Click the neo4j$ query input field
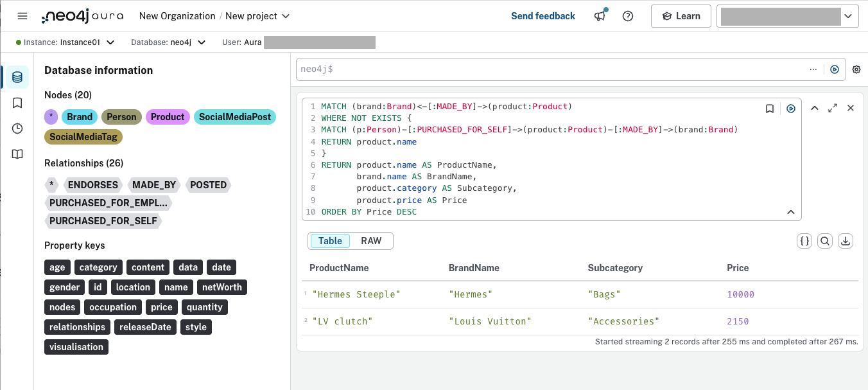 552,69
